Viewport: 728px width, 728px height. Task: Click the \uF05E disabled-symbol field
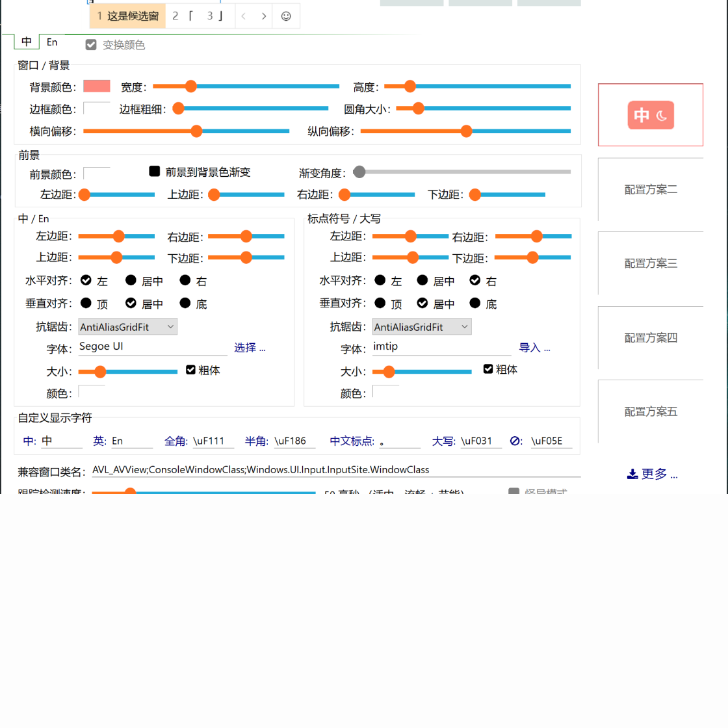click(551, 441)
